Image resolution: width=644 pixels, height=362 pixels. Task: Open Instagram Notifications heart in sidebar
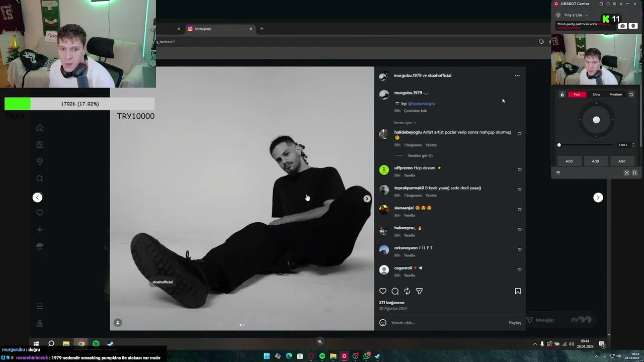pos(40,212)
